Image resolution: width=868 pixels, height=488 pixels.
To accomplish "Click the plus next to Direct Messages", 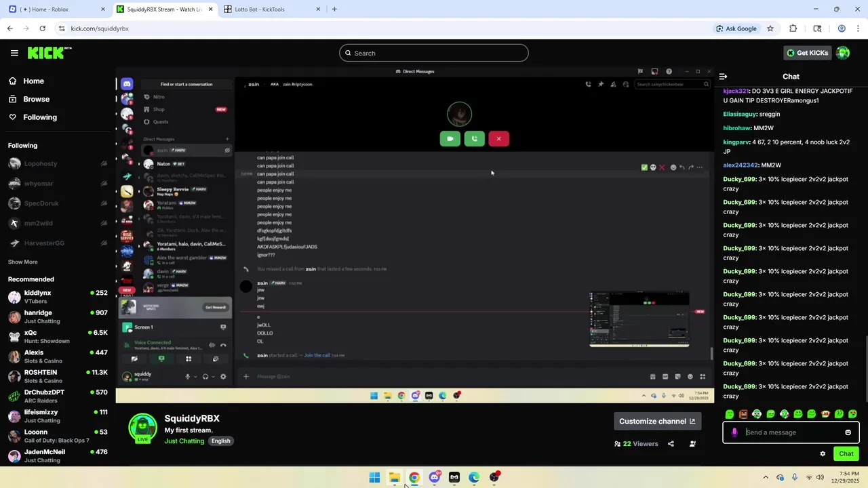I will [x=227, y=139].
